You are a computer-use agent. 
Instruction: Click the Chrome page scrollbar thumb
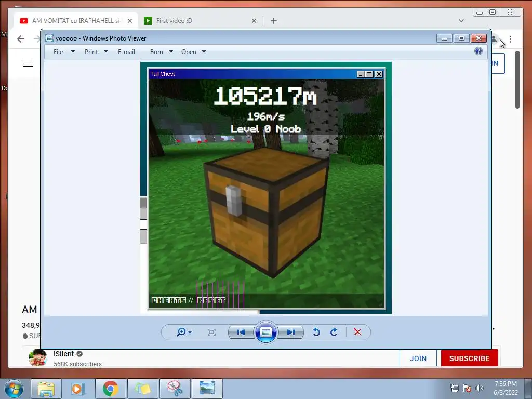coord(517,79)
